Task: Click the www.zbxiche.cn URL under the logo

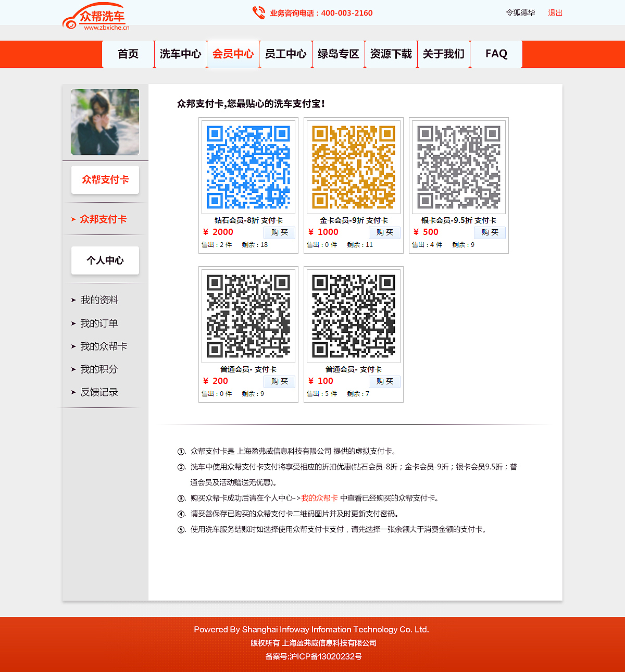Action: pos(107,28)
